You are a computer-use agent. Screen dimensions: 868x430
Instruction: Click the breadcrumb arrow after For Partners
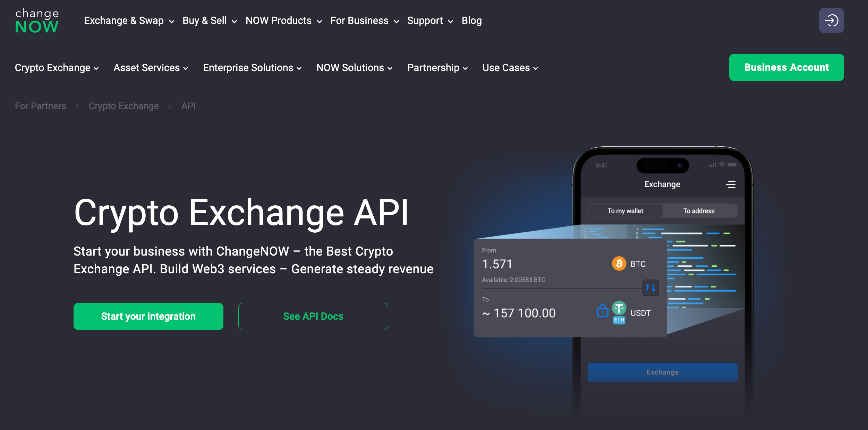coord(77,106)
